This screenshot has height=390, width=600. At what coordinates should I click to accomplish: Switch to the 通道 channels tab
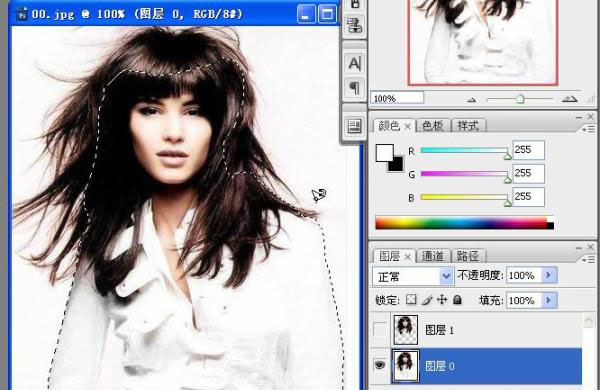point(433,256)
